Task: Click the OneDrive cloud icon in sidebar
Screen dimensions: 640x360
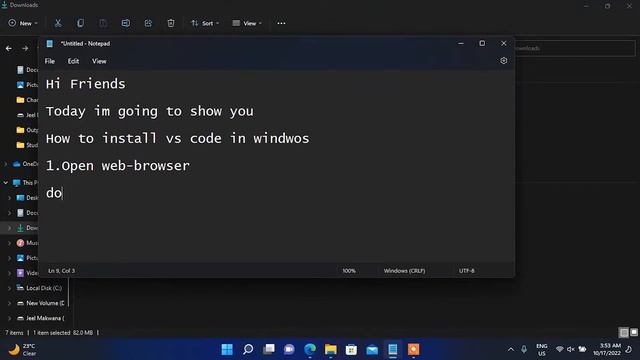Action: pyautogui.click(x=17, y=164)
